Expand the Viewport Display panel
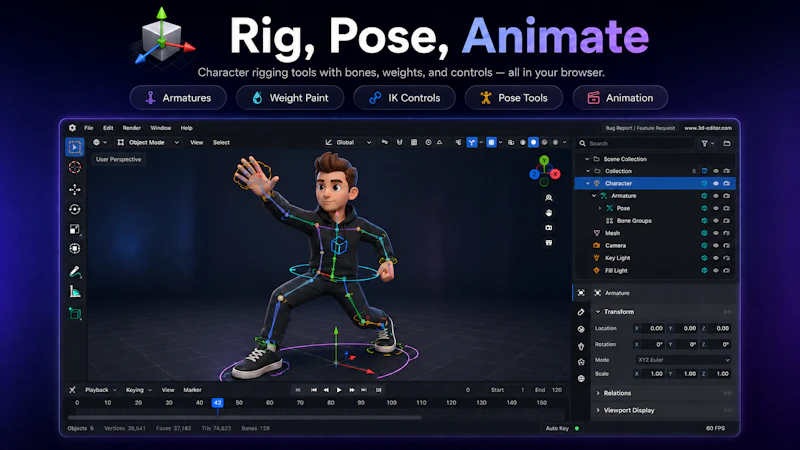 598,410
